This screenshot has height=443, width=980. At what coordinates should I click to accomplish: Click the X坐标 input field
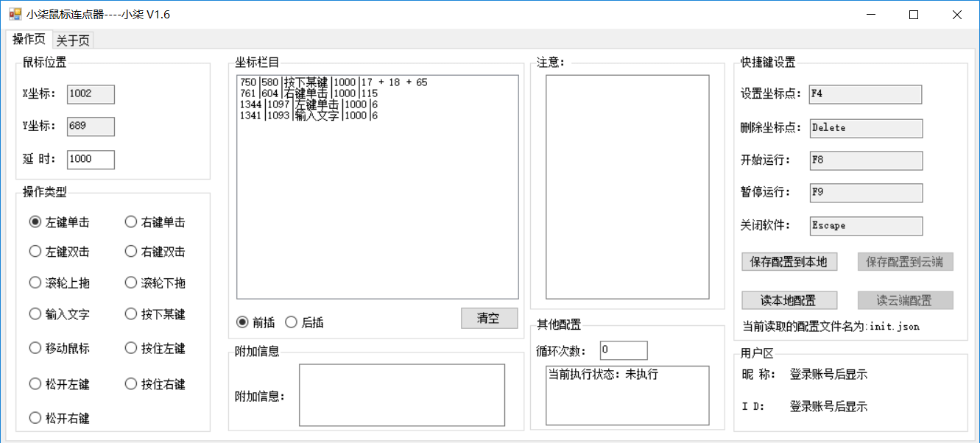(90, 94)
